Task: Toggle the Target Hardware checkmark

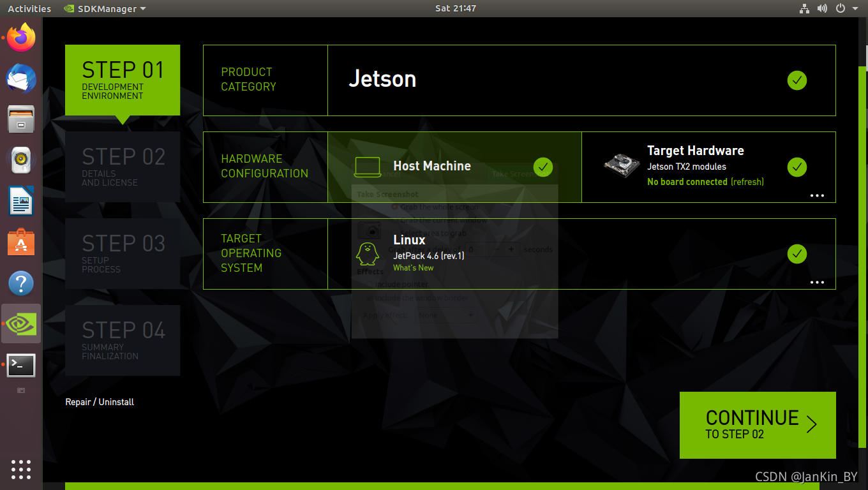Action: (797, 167)
